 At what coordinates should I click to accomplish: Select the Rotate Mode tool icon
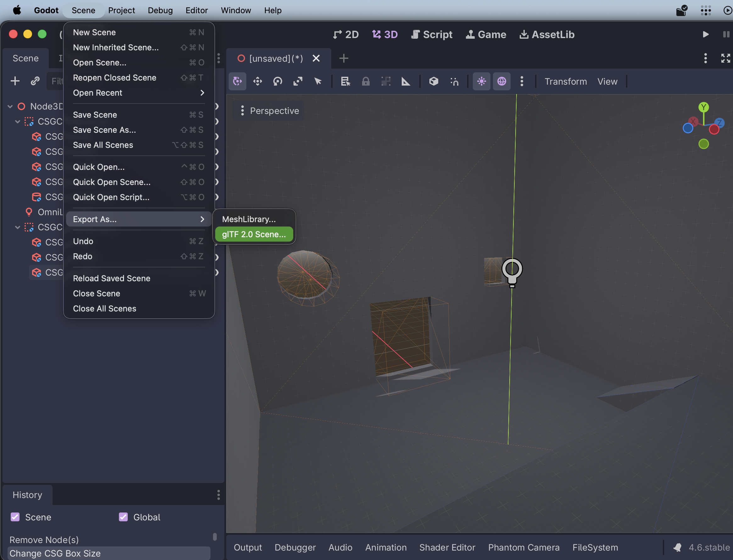click(277, 81)
